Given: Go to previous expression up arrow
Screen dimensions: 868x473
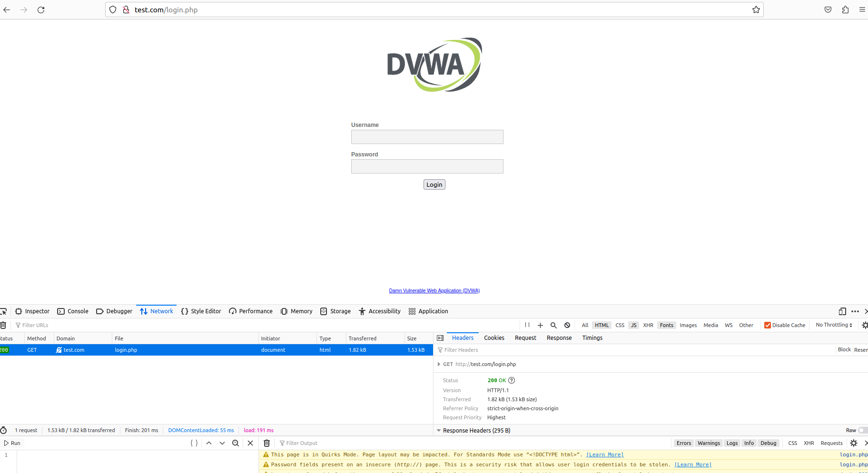Looking at the screenshot, I should click(209, 443).
